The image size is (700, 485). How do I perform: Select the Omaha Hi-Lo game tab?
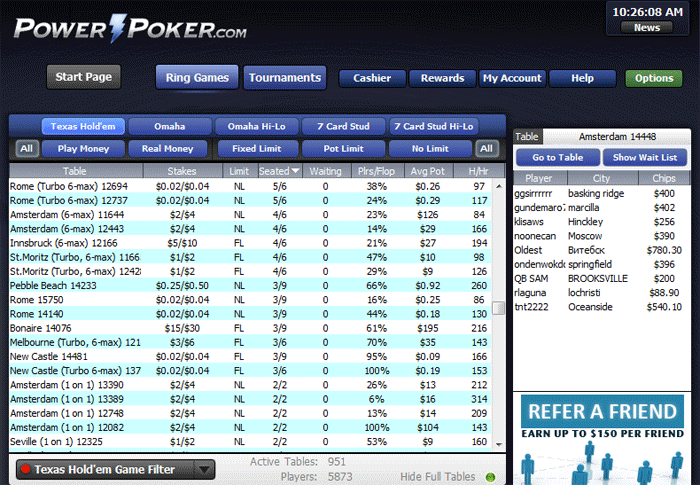point(256,126)
